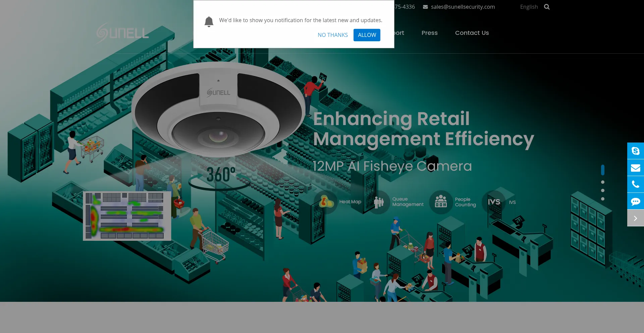Click NO THANKS to decline notifications
Image resolution: width=644 pixels, height=333 pixels.
click(x=332, y=35)
